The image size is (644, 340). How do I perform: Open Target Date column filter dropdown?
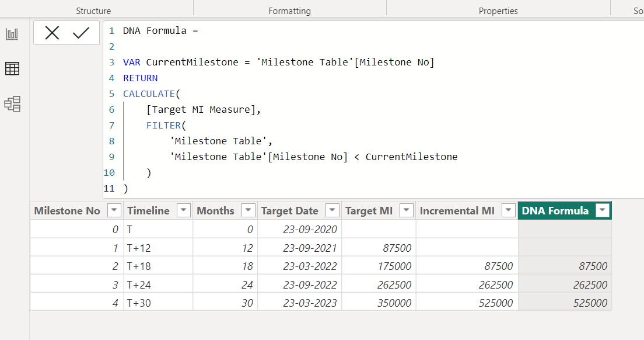click(332, 211)
